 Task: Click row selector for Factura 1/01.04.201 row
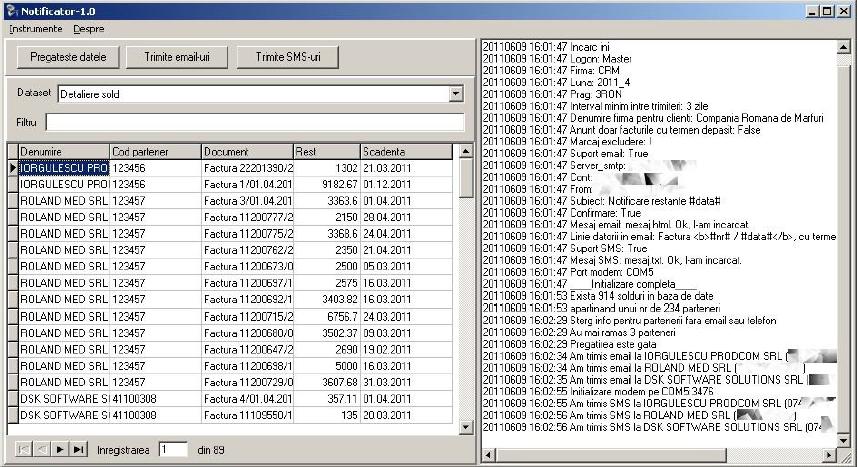13,184
